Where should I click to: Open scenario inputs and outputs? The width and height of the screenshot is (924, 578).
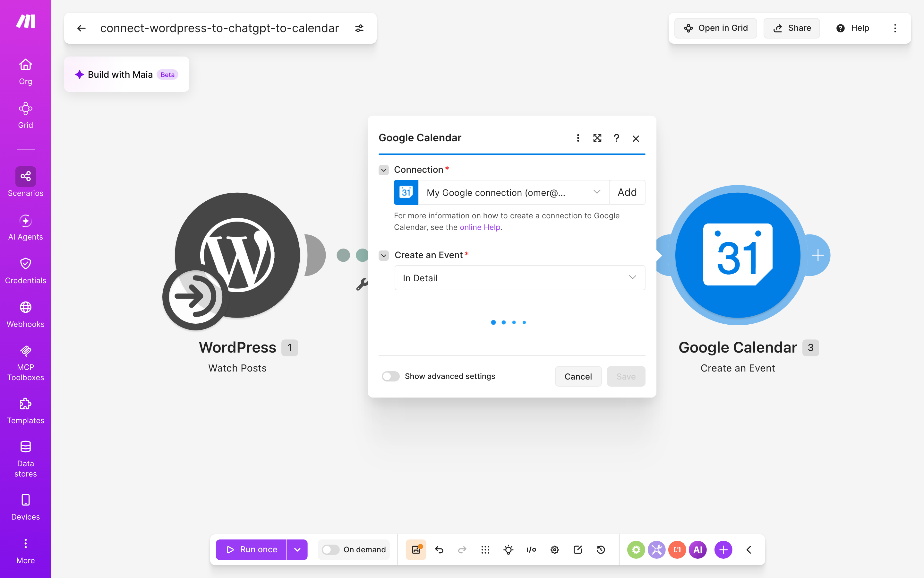531,550
